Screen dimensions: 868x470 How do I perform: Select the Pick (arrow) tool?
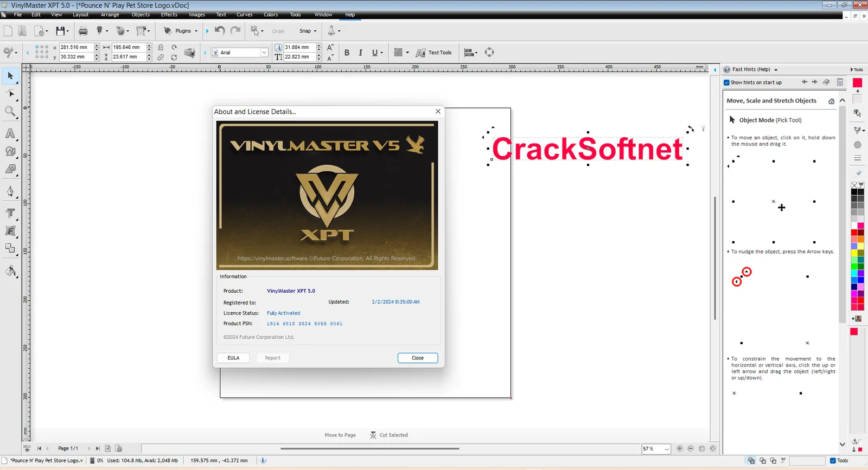click(x=10, y=76)
